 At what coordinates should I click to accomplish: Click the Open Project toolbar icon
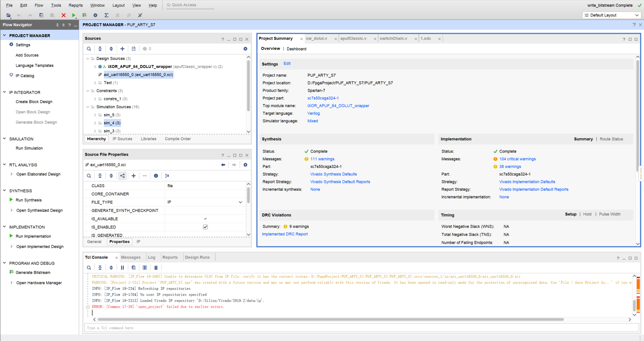tap(8, 15)
